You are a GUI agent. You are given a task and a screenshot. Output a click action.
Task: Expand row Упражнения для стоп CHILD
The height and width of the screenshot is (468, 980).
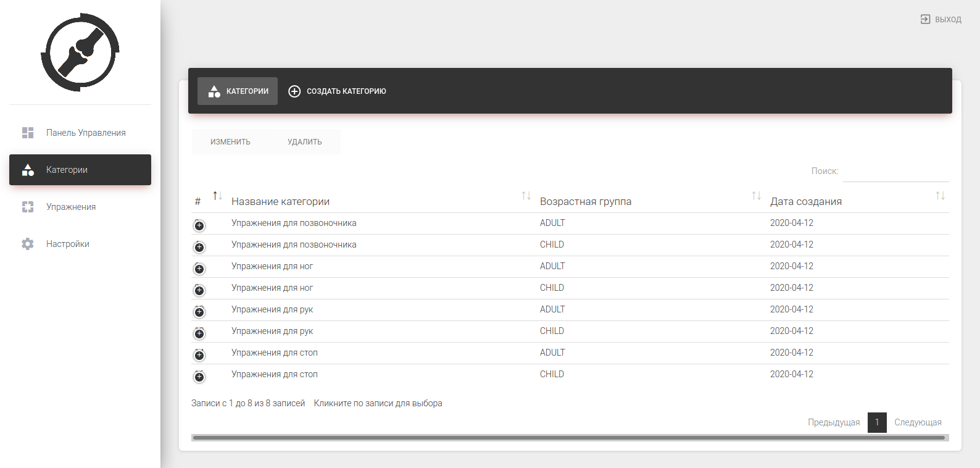click(x=199, y=377)
